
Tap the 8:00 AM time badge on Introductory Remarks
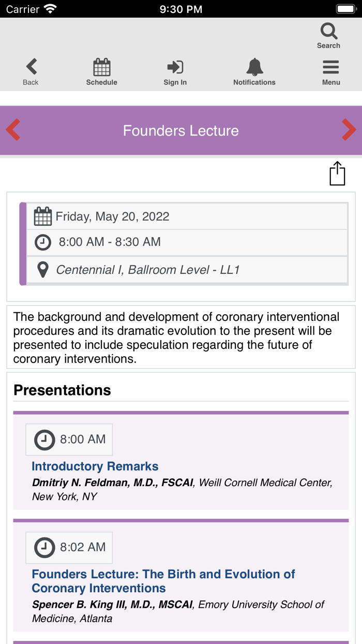point(69,439)
